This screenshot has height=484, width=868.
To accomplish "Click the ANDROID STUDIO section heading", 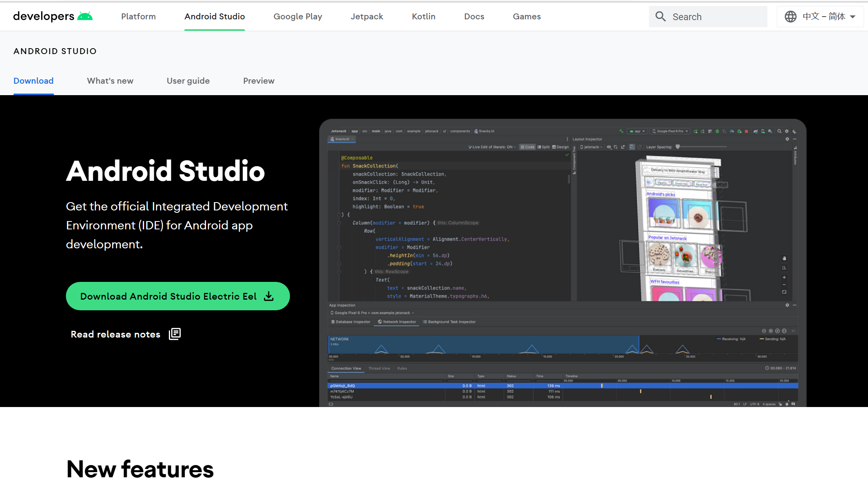I will (x=55, y=51).
